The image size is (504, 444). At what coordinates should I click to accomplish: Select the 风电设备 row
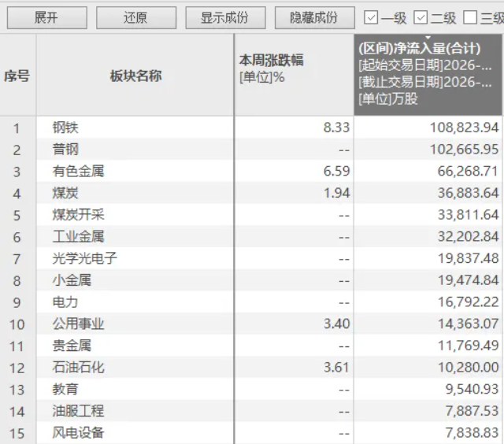pos(78,433)
